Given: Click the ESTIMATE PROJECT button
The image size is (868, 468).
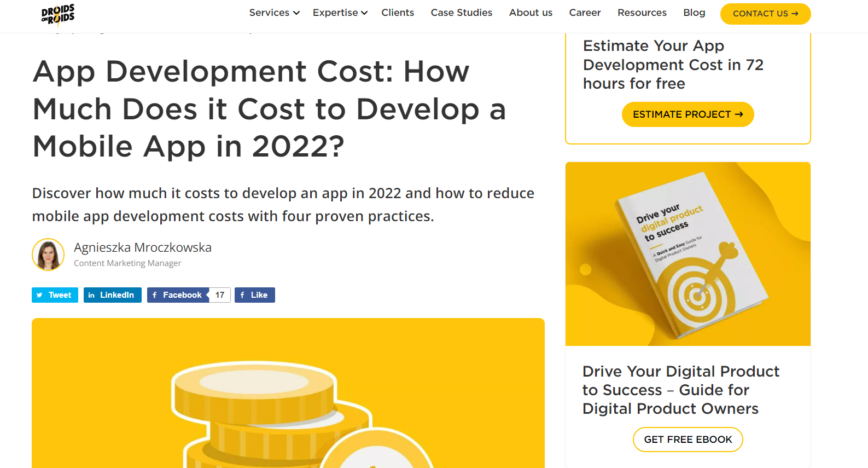Looking at the screenshot, I should tap(688, 114).
